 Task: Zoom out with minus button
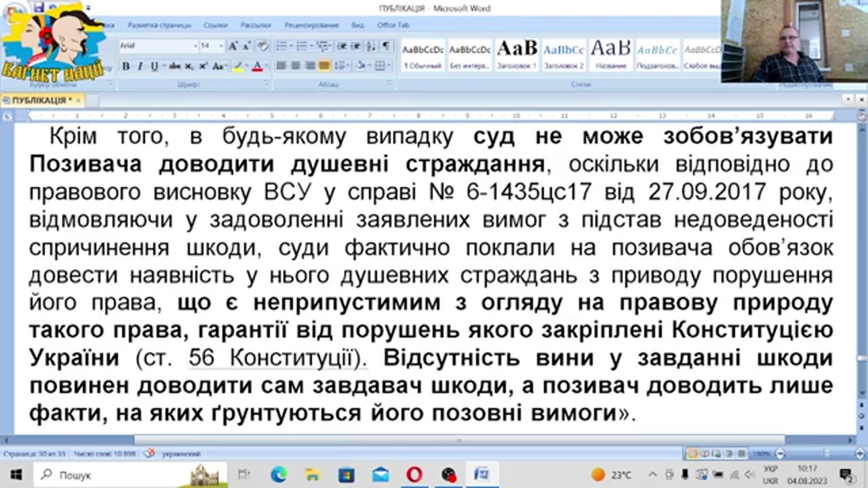780,453
